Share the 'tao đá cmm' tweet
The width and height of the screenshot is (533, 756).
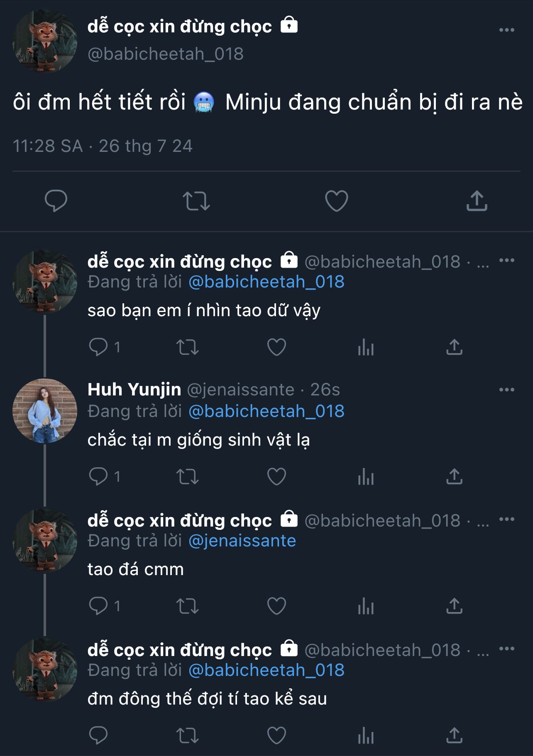tap(454, 606)
